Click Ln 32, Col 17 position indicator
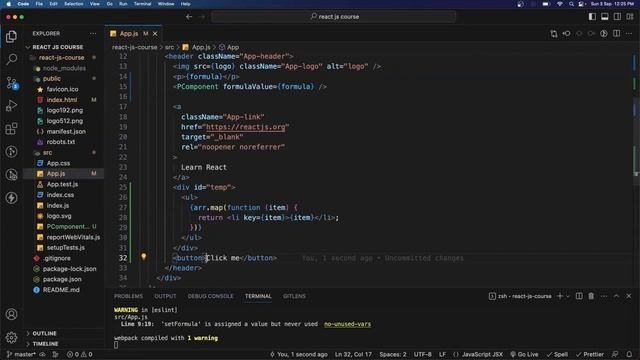 (x=353, y=354)
